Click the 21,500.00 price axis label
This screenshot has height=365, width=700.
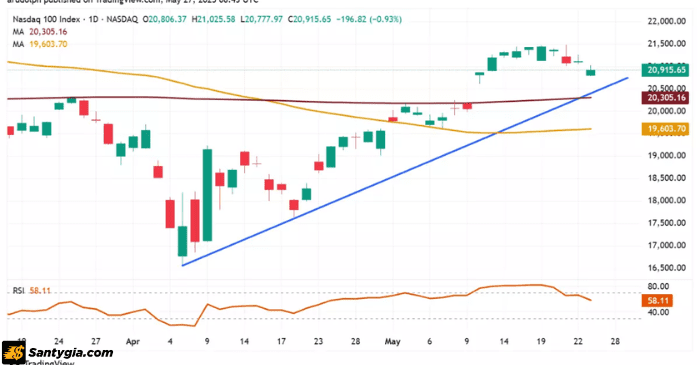click(667, 43)
